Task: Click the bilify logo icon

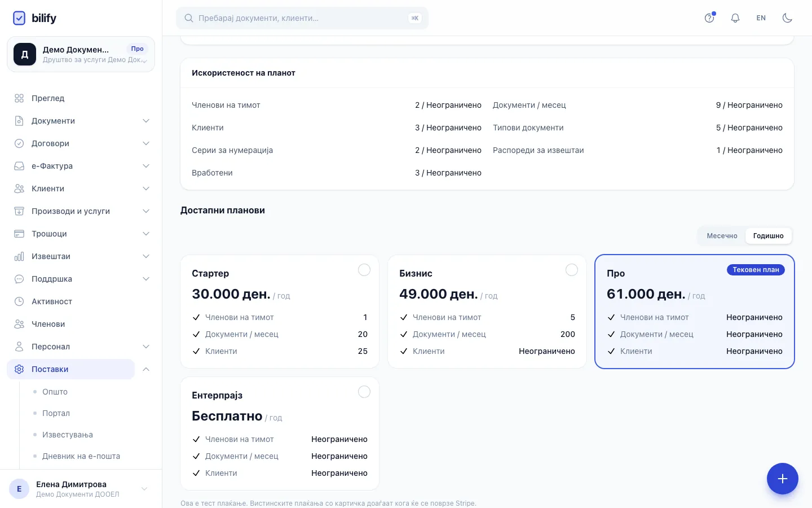Action: tap(19, 18)
